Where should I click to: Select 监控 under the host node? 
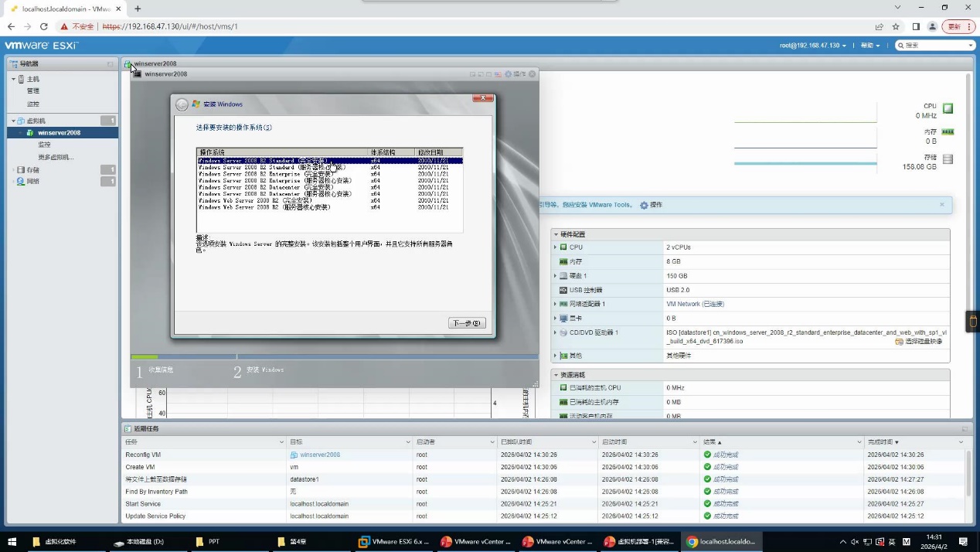click(x=33, y=104)
